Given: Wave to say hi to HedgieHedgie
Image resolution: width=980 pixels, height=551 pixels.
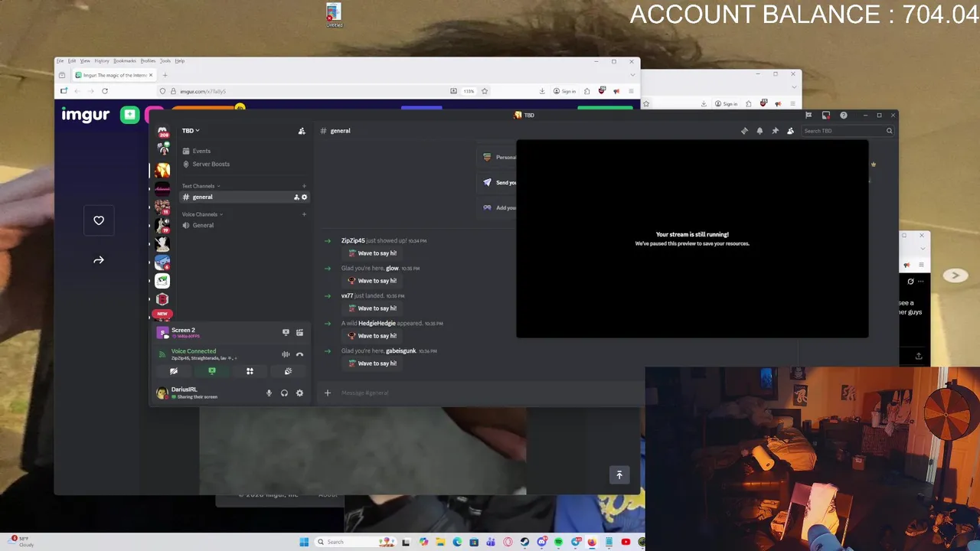Looking at the screenshot, I should 373,336.
